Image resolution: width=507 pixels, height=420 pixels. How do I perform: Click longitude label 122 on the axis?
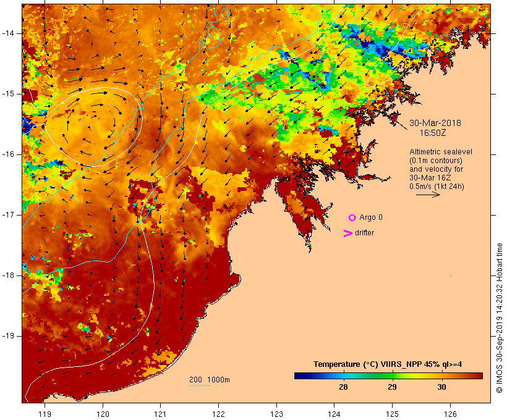click(219, 414)
